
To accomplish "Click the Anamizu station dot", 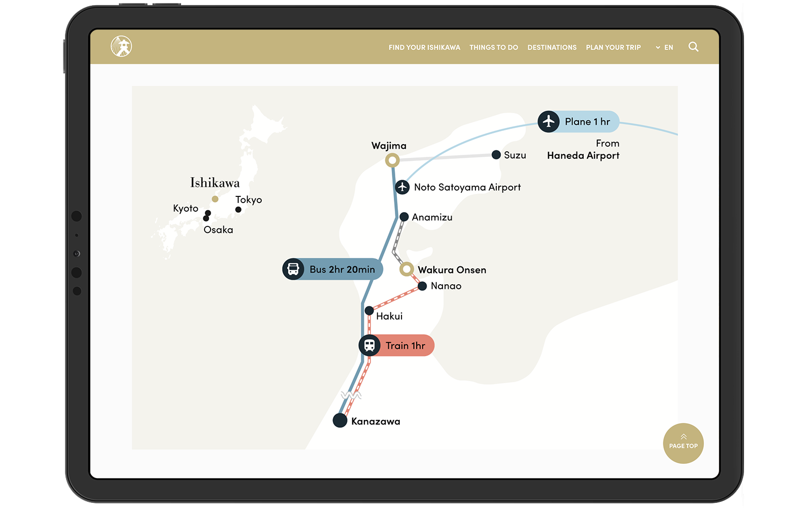I will tap(404, 217).
